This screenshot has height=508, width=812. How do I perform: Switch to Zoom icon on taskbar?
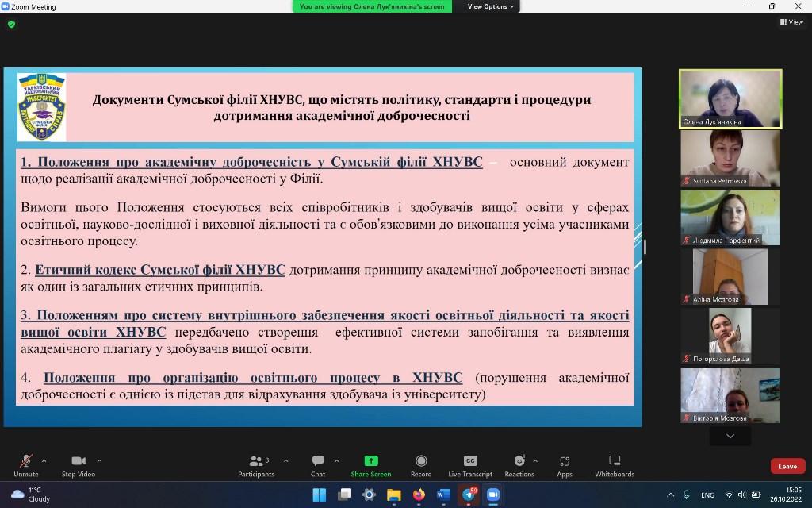point(493,495)
